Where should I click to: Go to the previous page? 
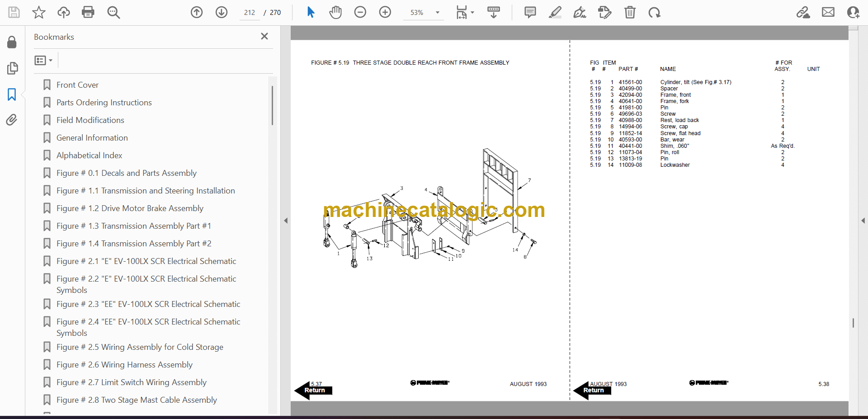click(x=197, y=12)
